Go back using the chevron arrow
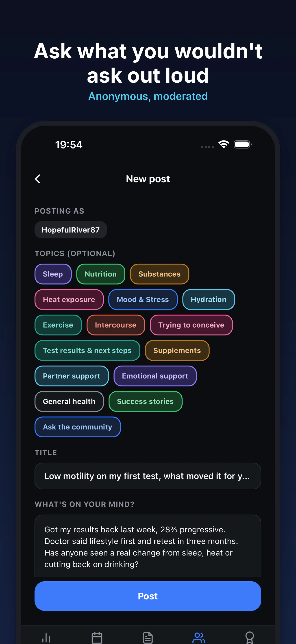Viewport: 296px width, 644px height. click(38, 179)
